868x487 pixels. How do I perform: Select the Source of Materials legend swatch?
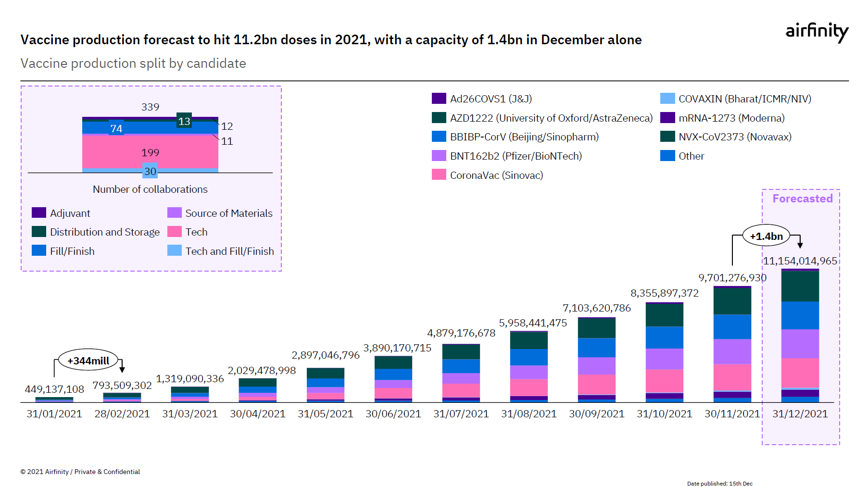coord(175,212)
